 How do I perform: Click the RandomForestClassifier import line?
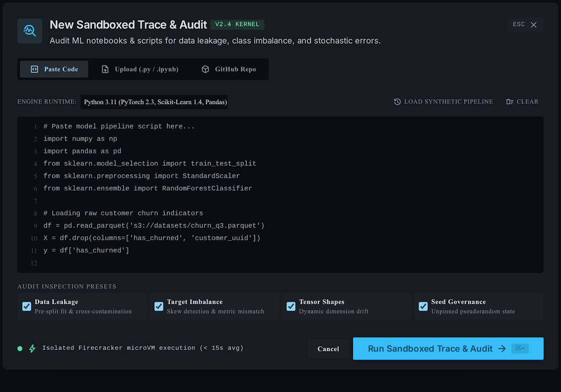click(x=148, y=189)
